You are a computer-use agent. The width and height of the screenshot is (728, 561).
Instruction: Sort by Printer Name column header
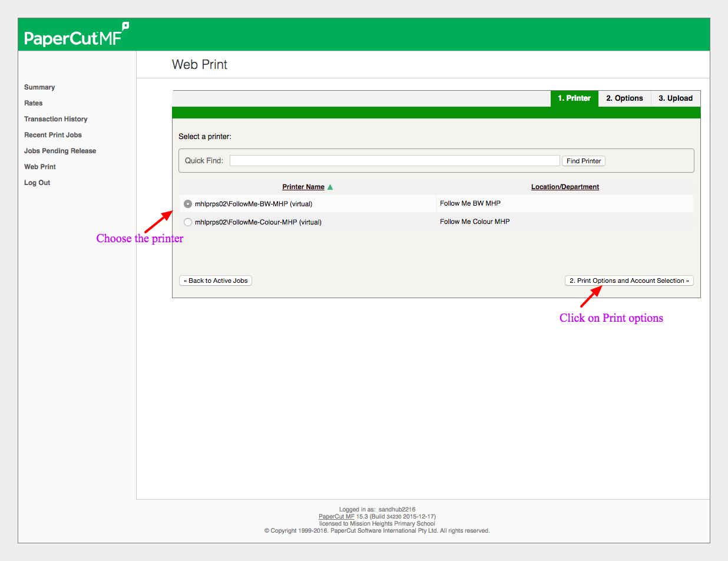303,187
